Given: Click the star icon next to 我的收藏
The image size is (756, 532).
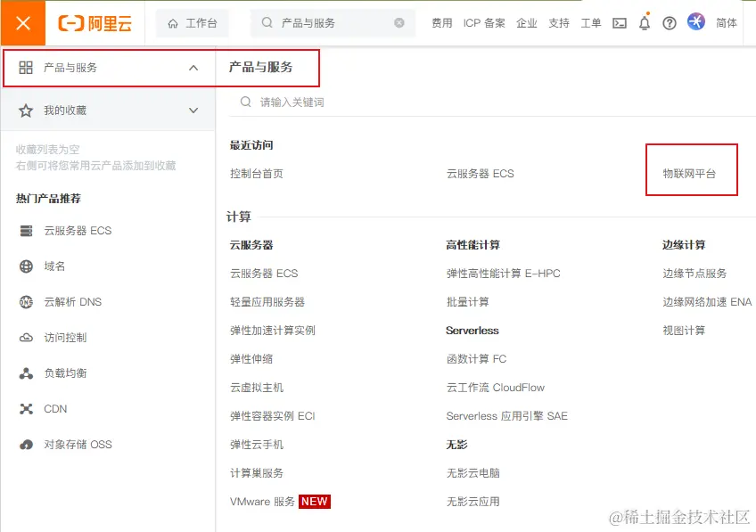Looking at the screenshot, I should click(26, 110).
